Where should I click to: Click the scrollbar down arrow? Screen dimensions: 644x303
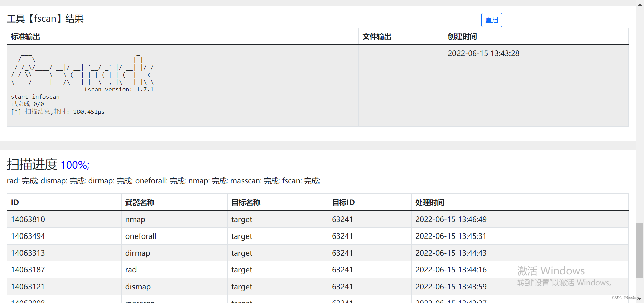pyautogui.click(x=640, y=299)
